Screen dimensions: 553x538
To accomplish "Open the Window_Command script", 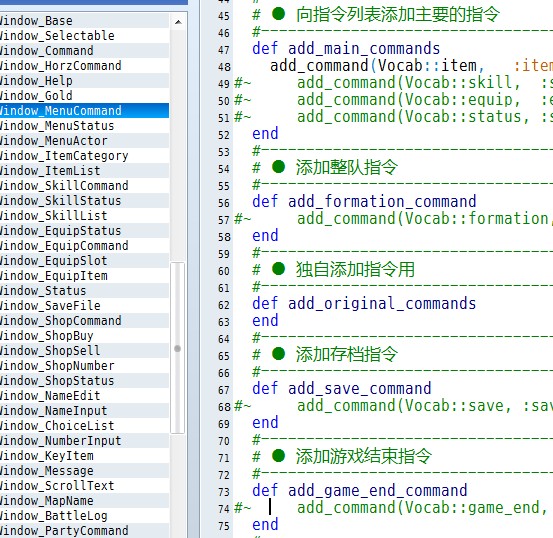I will coord(84,51).
